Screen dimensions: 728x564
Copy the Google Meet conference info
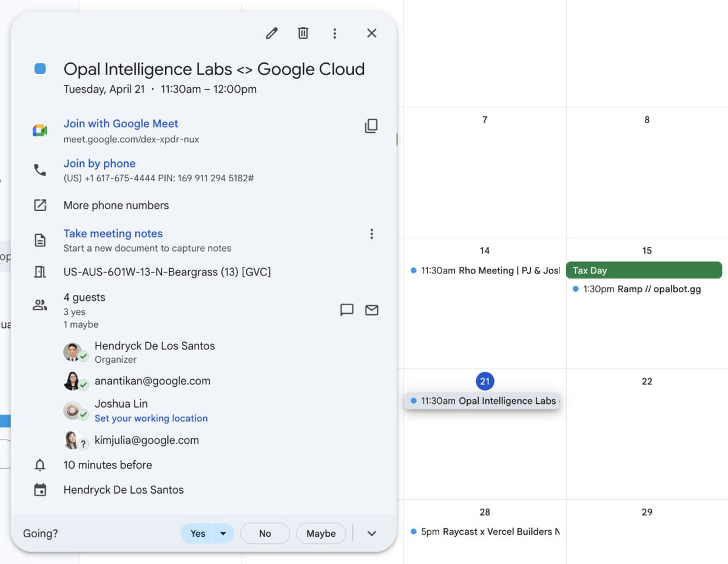pos(371,126)
